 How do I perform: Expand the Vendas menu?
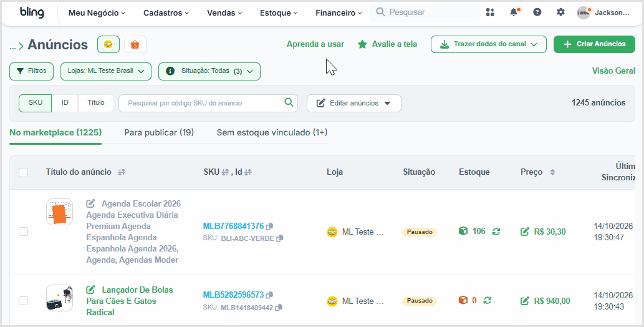224,12
